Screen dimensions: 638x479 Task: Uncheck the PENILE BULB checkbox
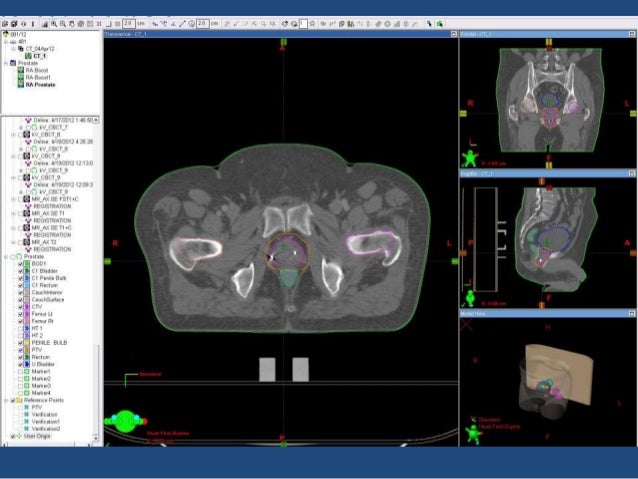(x=20, y=343)
